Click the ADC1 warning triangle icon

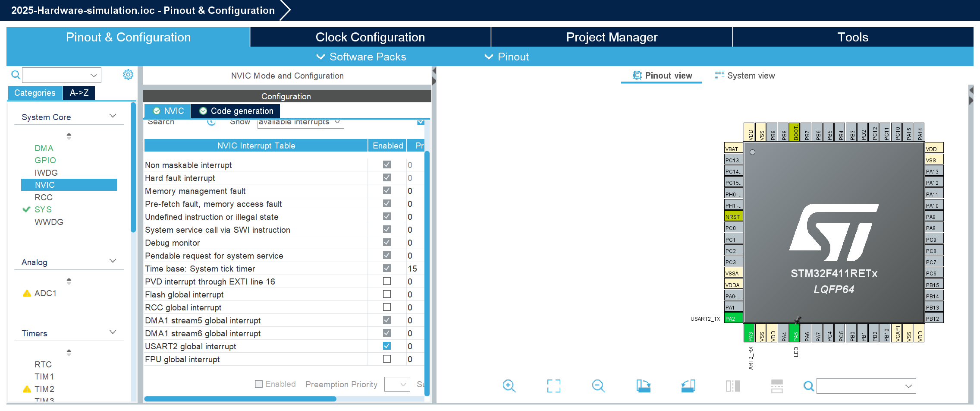coord(27,293)
